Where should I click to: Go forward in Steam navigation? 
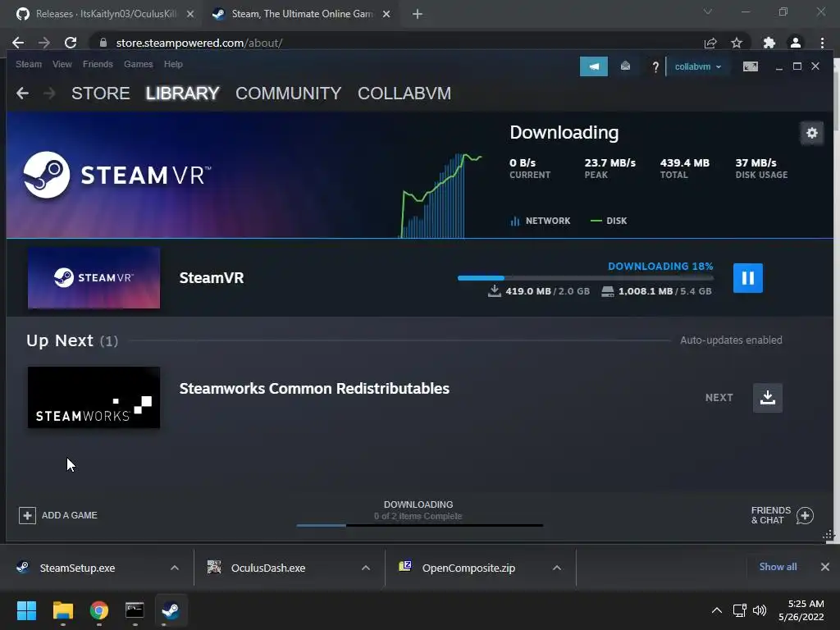[49, 94]
